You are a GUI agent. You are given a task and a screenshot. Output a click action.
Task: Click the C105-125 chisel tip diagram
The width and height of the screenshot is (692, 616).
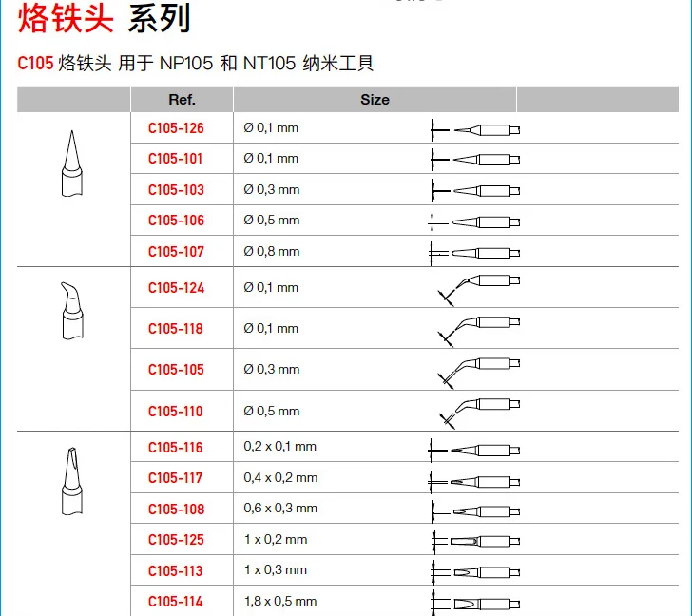click(x=475, y=542)
